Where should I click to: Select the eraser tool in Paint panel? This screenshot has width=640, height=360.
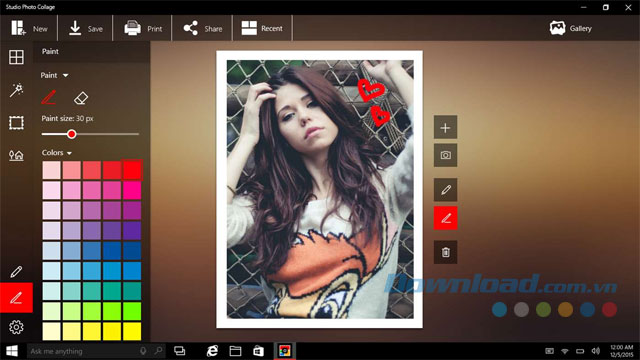[x=81, y=98]
